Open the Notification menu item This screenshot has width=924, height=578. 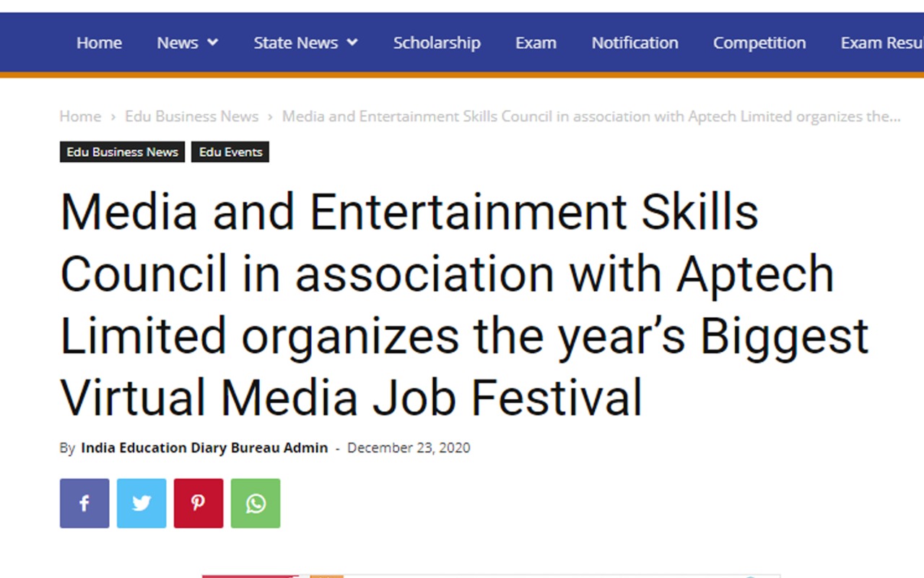click(635, 43)
